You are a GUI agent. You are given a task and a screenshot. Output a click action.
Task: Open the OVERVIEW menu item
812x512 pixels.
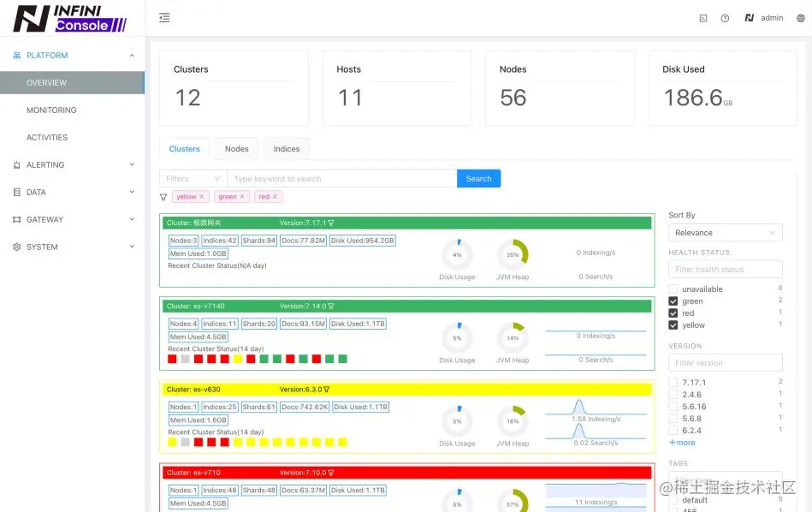point(72,83)
